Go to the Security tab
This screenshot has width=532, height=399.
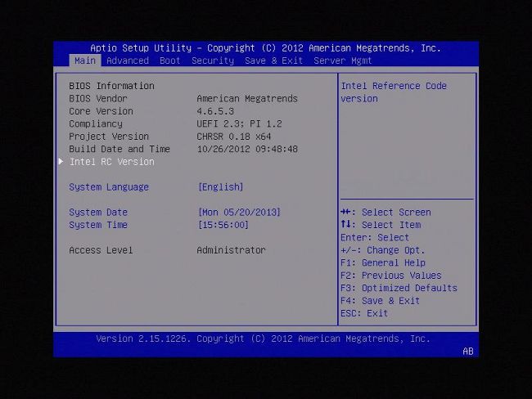point(213,61)
